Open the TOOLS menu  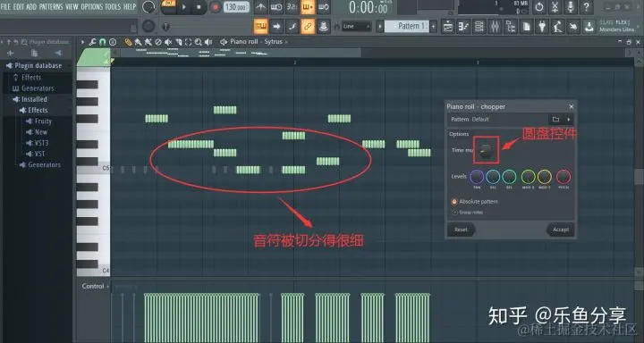click(113, 6)
